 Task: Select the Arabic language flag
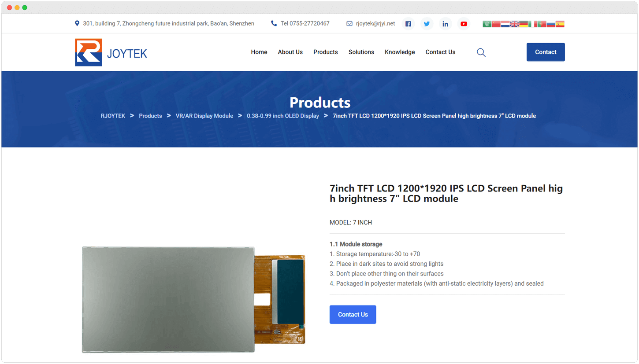click(487, 24)
